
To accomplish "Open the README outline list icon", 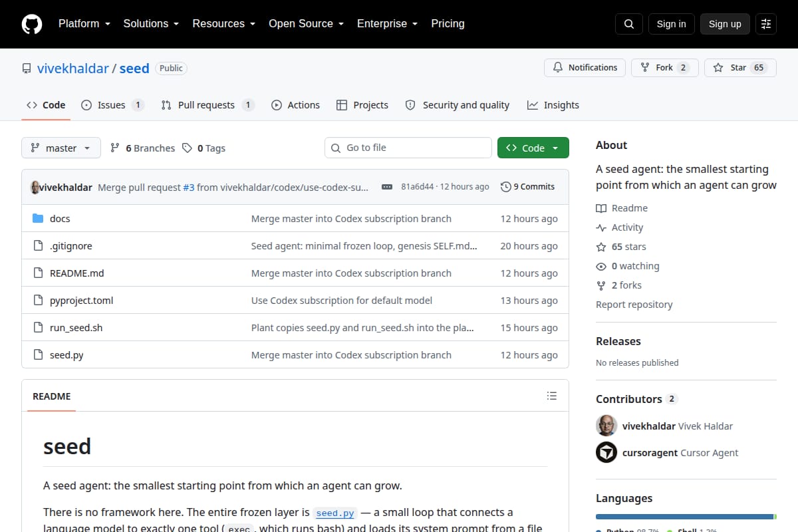I will (x=551, y=396).
